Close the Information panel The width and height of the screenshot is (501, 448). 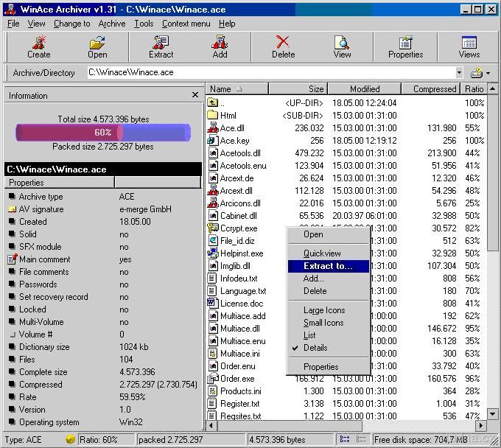[195, 95]
